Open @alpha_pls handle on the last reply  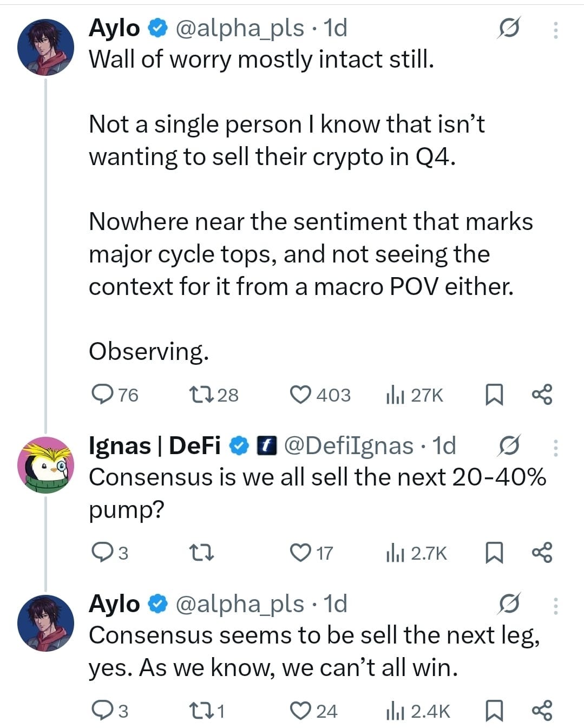coord(239,604)
